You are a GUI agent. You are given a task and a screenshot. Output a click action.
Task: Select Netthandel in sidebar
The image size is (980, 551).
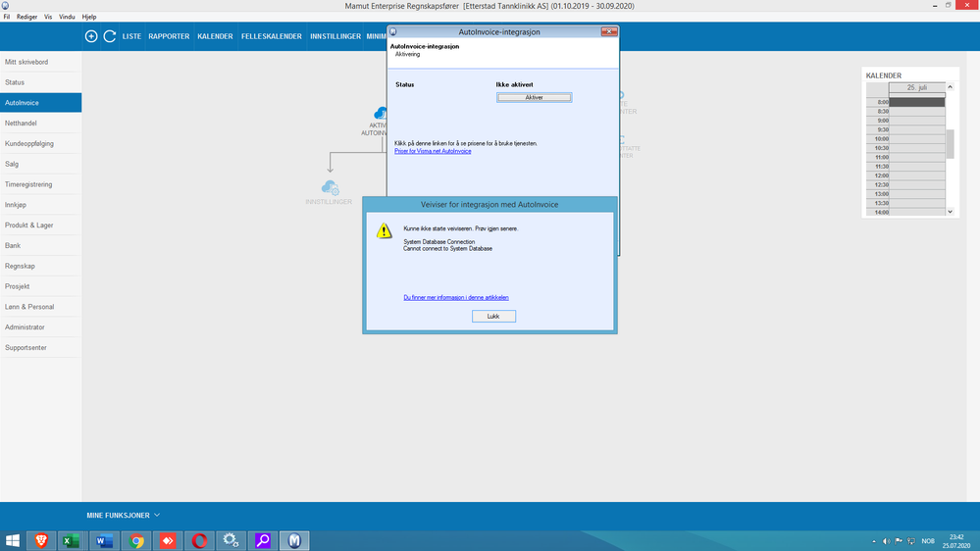point(40,124)
